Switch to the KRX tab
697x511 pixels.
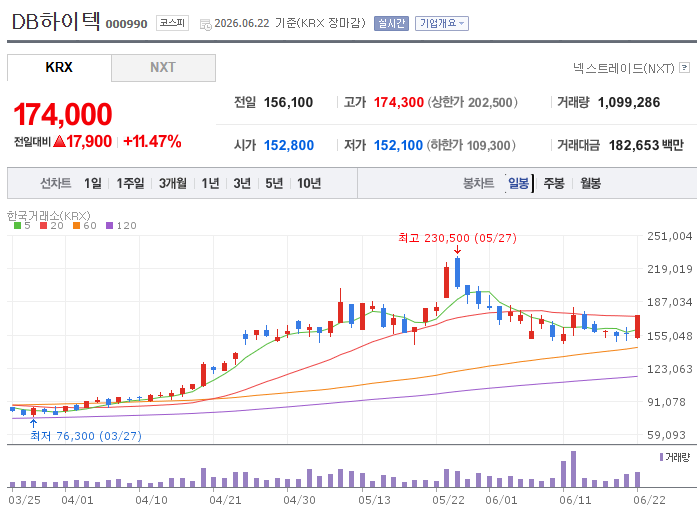pyautogui.click(x=59, y=68)
